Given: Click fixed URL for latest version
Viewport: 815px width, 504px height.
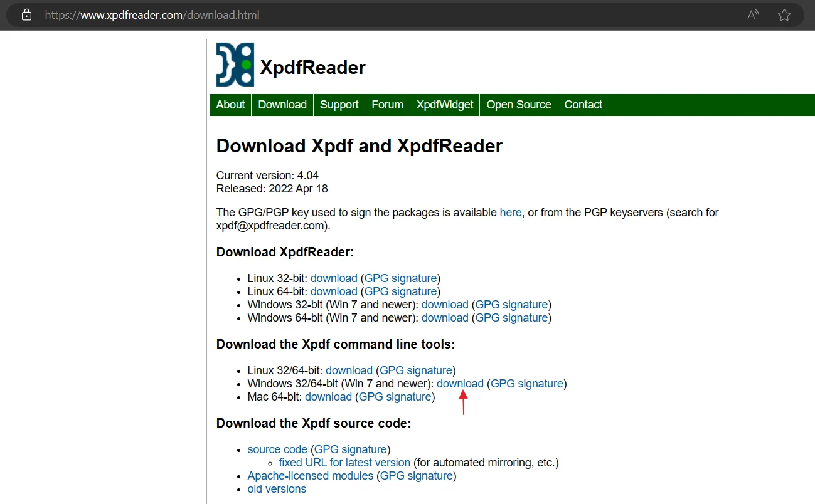Looking at the screenshot, I should [x=344, y=462].
